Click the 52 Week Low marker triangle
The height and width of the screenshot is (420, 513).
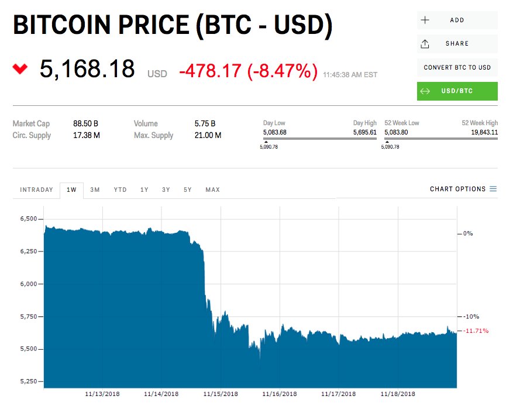[387, 142]
